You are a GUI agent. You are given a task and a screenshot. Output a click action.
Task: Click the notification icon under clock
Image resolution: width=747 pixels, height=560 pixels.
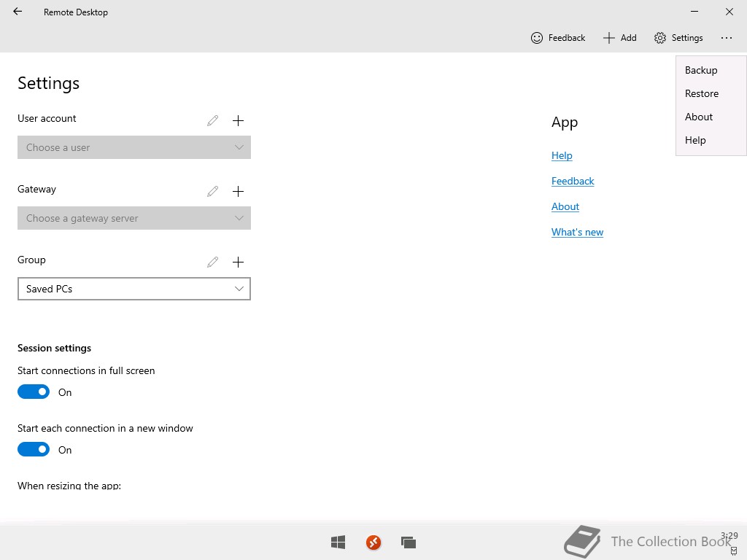734,551
